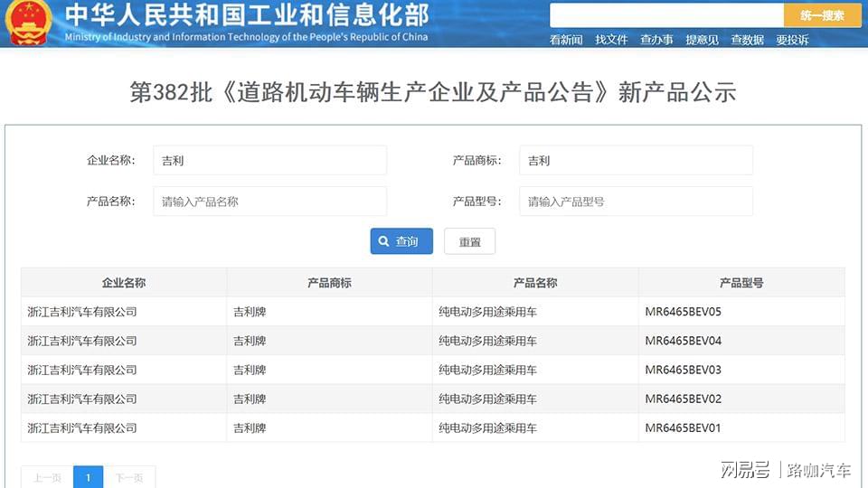This screenshot has width=868, height=488.
Task: Open the 看新闻 navigation menu
Action: click(x=566, y=40)
